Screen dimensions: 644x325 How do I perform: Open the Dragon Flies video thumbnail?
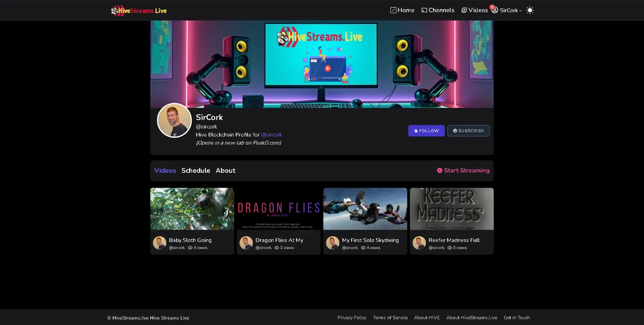(279, 209)
